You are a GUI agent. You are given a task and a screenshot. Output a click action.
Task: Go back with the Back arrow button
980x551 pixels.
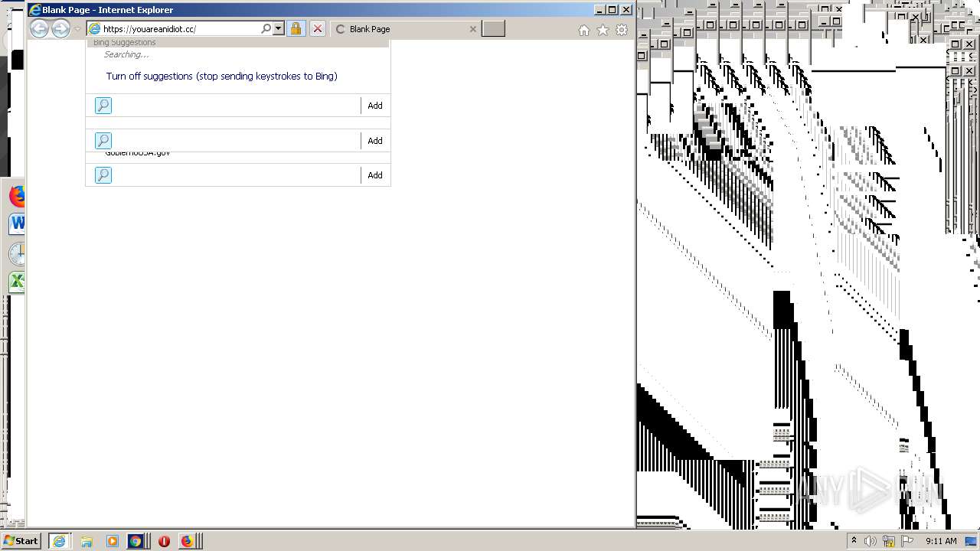click(39, 29)
